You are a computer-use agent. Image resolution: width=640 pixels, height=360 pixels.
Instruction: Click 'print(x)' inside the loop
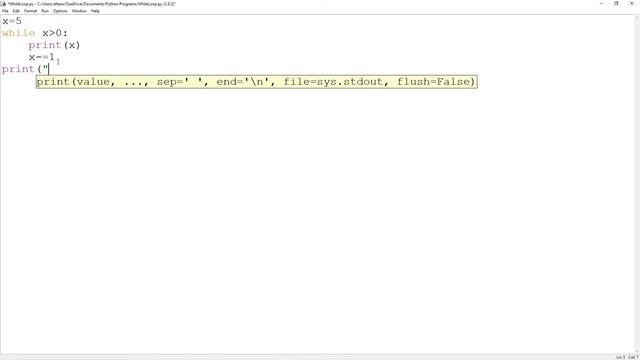tap(54, 45)
